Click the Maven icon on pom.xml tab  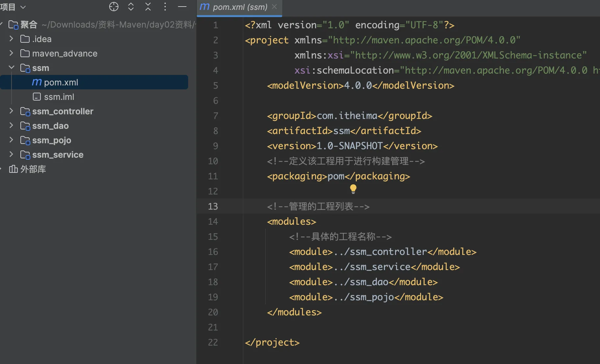(x=204, y=7)
